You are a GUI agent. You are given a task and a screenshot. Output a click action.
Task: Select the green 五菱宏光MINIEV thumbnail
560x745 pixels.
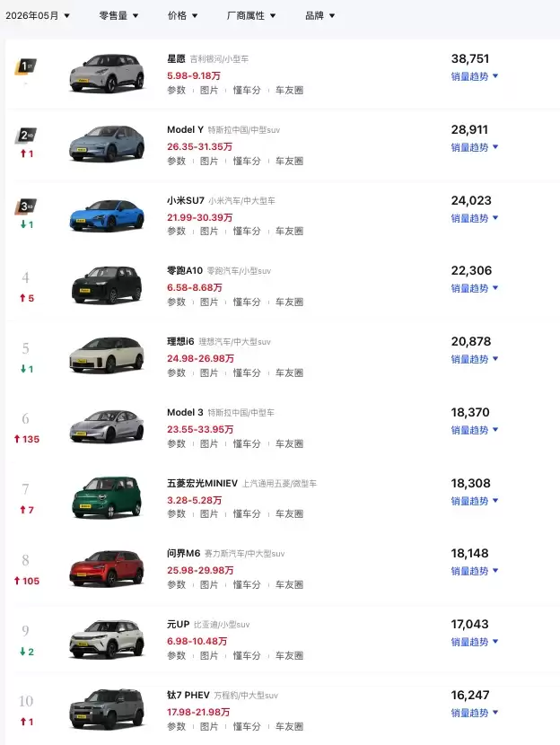107,497
